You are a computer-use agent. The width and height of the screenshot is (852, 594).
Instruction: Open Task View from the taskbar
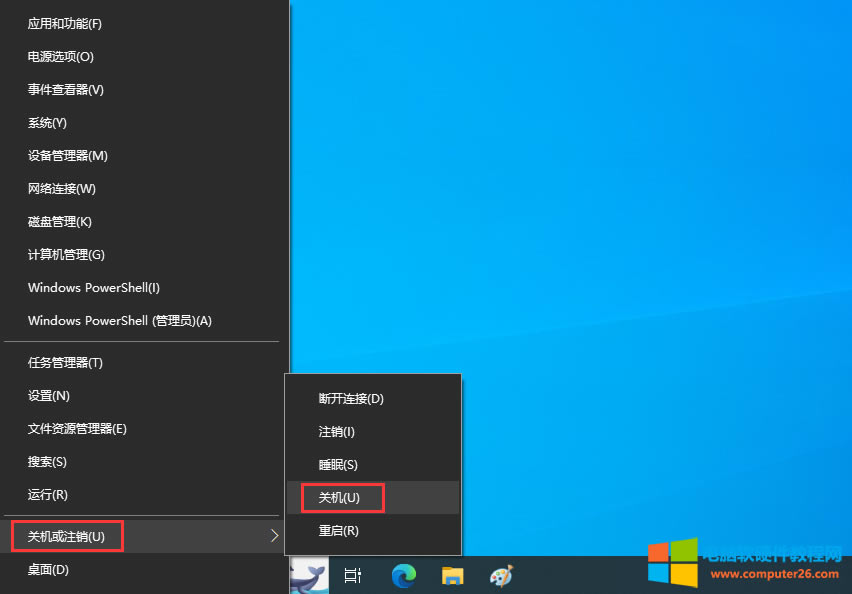pyautogui.click(x=353, y=575)
